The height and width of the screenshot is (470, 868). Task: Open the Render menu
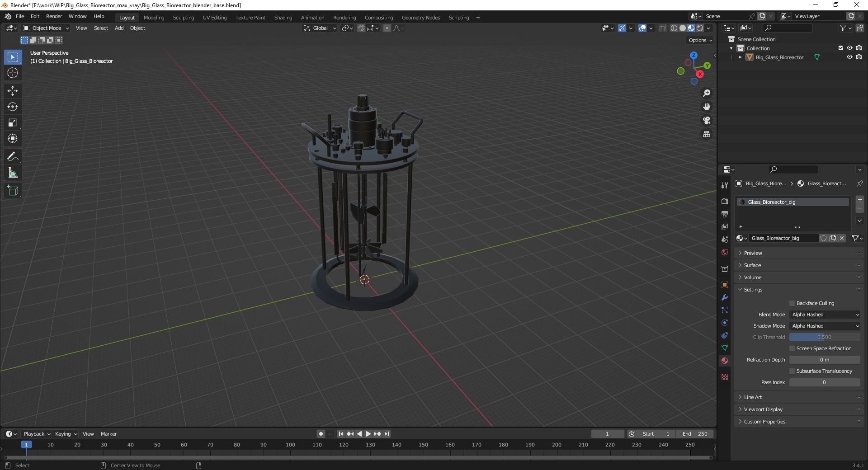pos(54,16)
